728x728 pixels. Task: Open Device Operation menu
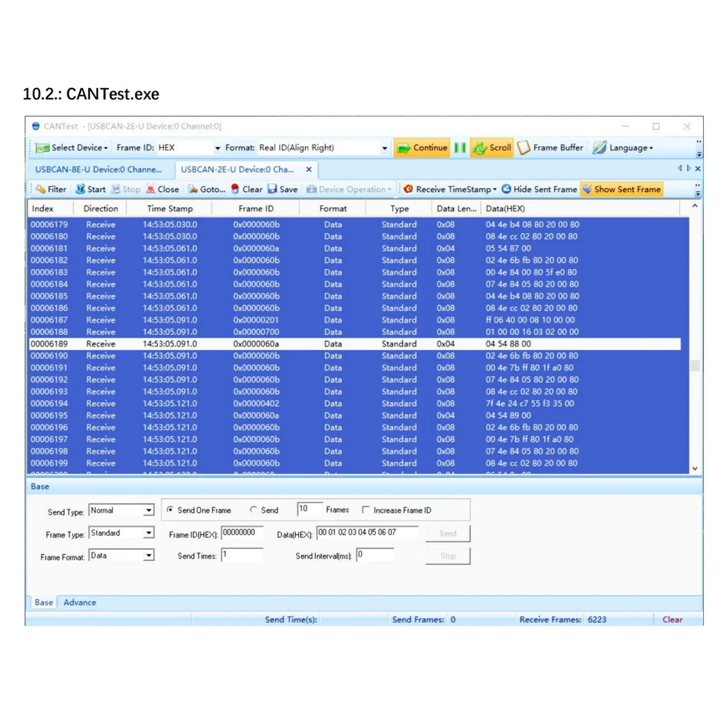click(x=349, y=189)
